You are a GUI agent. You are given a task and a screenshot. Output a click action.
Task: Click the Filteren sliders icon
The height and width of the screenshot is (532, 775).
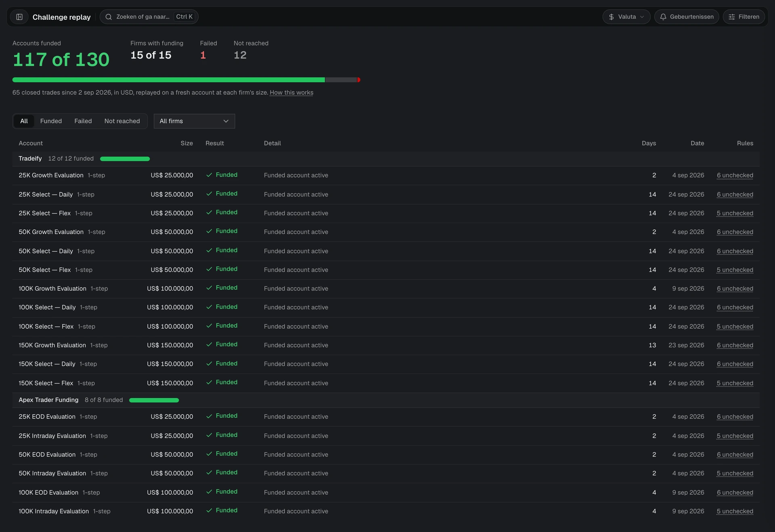pos(731,17)
